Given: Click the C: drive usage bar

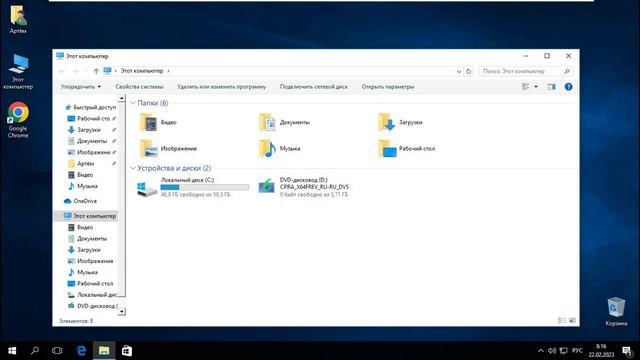Looking at the screenshot, I should point(204,187).
